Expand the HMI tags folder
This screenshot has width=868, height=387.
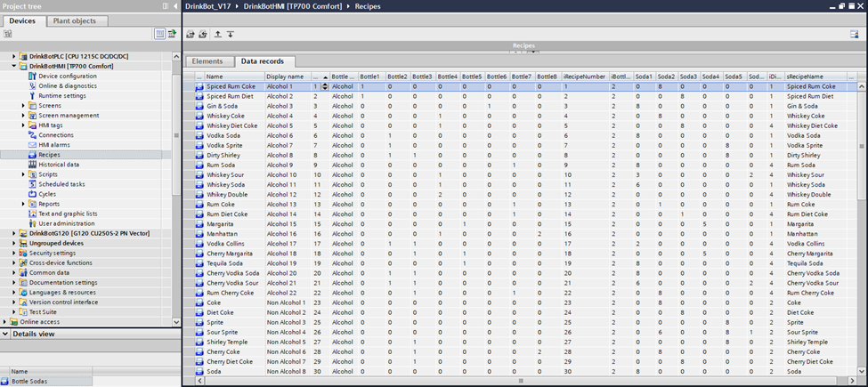[23, 125]
